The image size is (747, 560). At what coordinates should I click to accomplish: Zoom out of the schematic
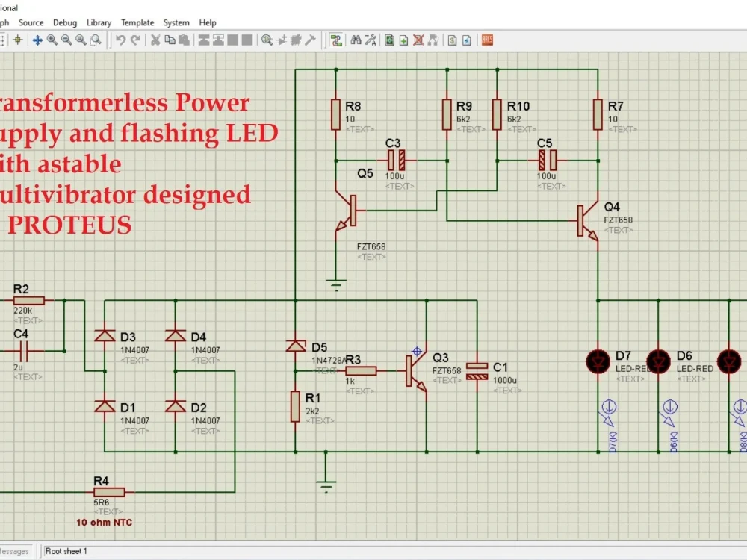(66, 40)
